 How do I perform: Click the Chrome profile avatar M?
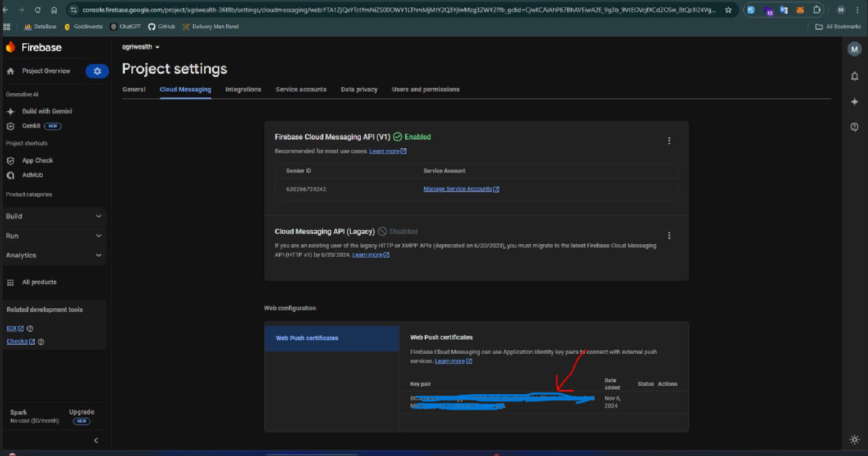tap(841, 10)
